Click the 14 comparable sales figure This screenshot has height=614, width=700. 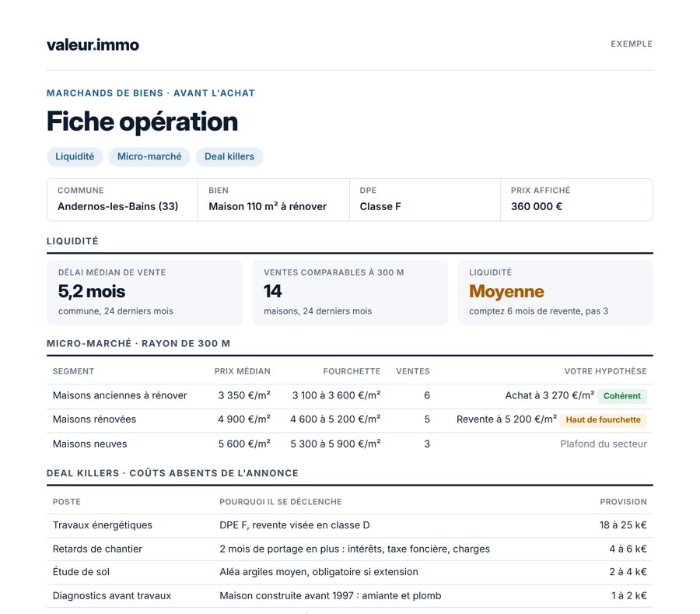coord(273,292)
